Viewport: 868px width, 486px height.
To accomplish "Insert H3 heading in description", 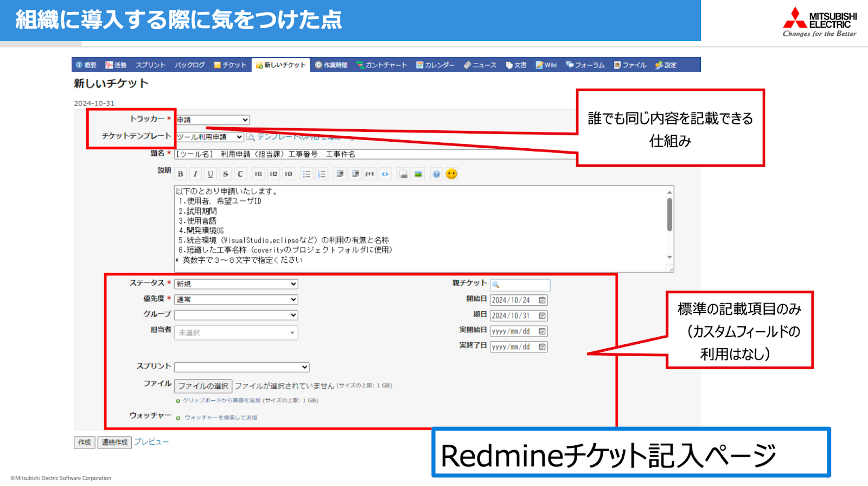I will coord(289,174).
